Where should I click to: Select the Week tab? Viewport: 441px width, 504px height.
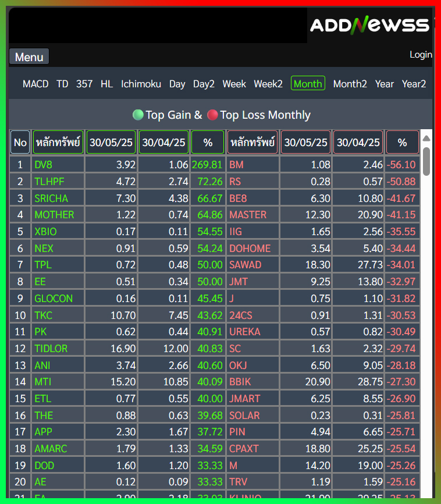point(234,84)
